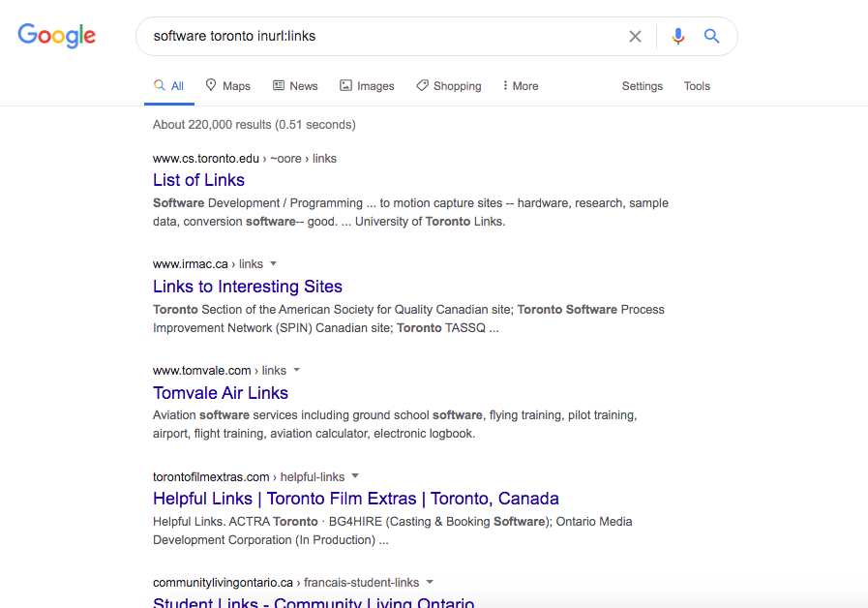
Task: Switch to the Images tab
Action: [367, 86]
